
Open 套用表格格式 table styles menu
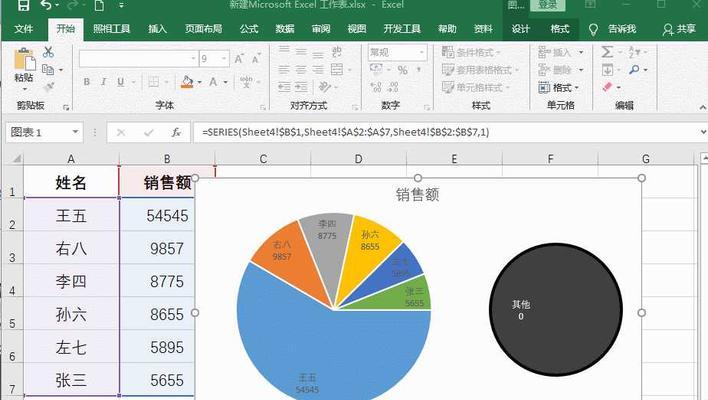point(480,70)
